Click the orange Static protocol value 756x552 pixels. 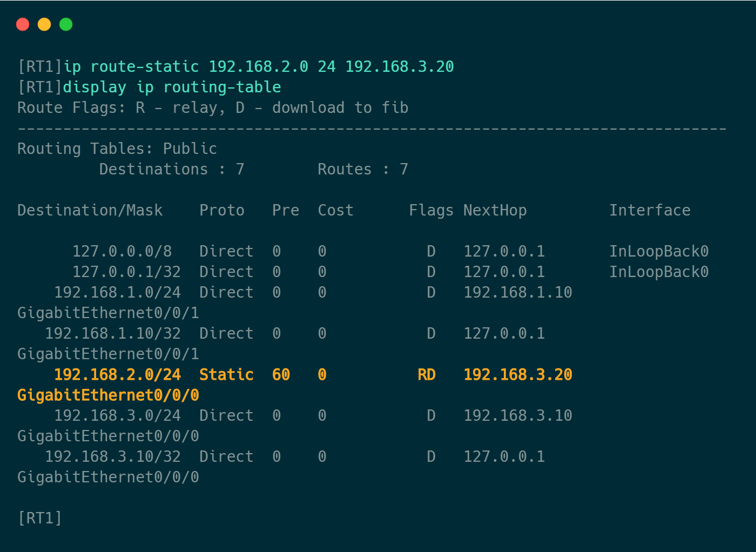(x=226, y=374)
